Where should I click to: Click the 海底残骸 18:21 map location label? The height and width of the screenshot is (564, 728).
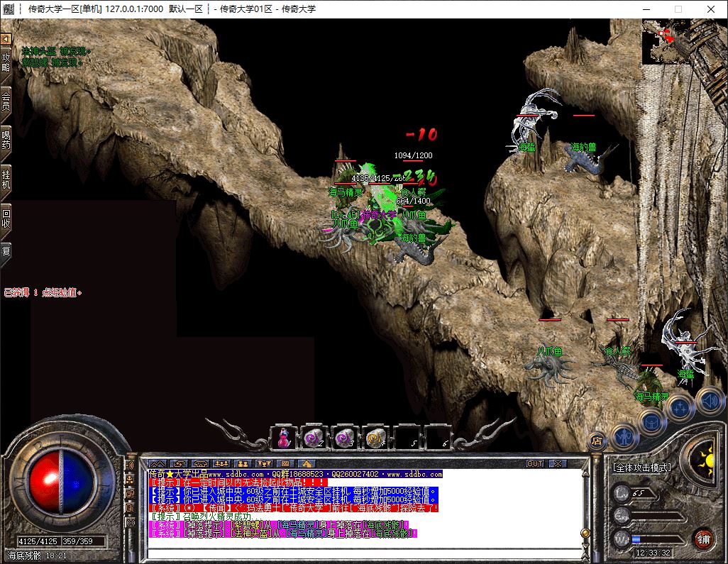click(x=37, y=555)
